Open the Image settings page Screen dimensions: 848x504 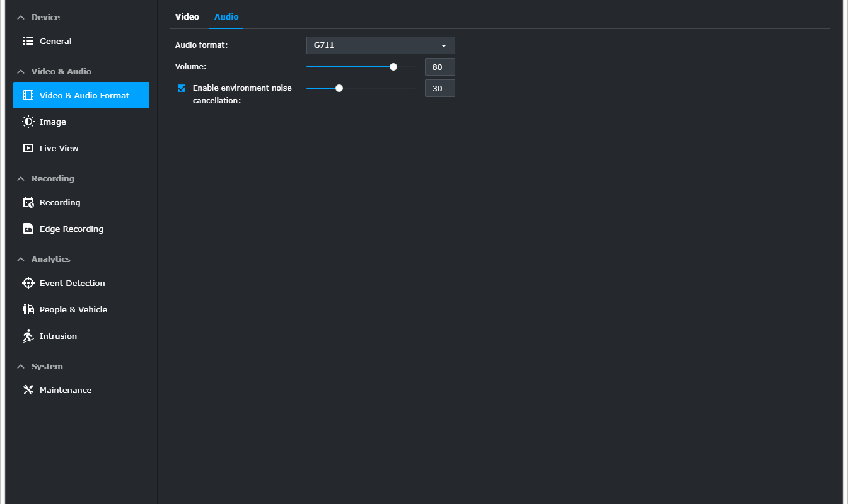pos(81,122)
